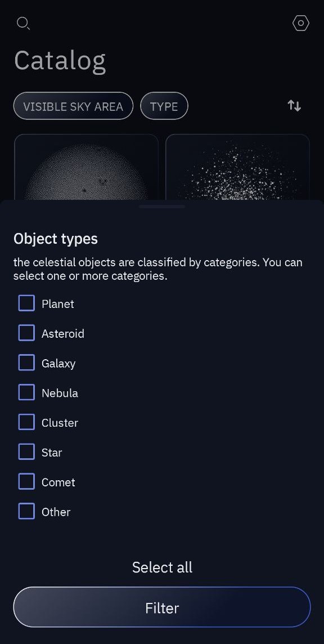Open the left sky hemisphere thumbnail
Screen dimensions: 324x644
[87, 169]
